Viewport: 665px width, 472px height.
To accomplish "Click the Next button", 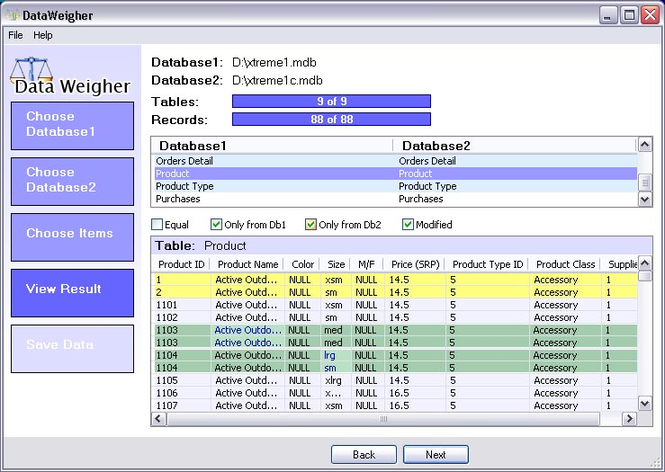I will pos(436,455).
